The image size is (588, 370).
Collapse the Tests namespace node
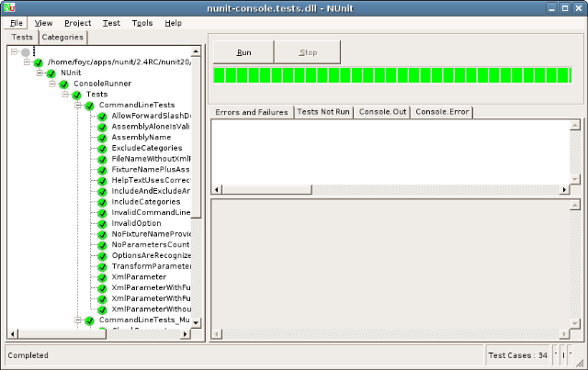66,95
